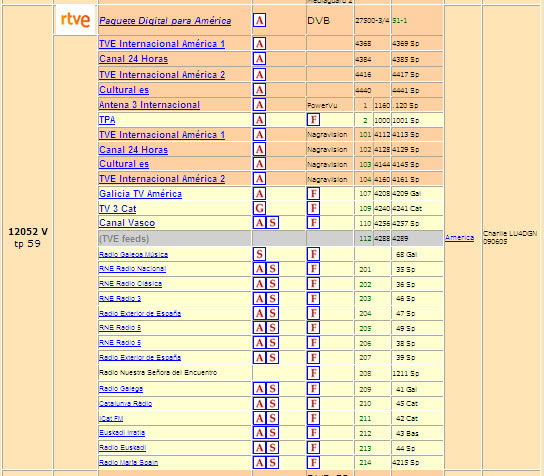Open Radio Exterior de España link in row 204
This screenshot has width=544, height=476.
click(x=140, y=313)
